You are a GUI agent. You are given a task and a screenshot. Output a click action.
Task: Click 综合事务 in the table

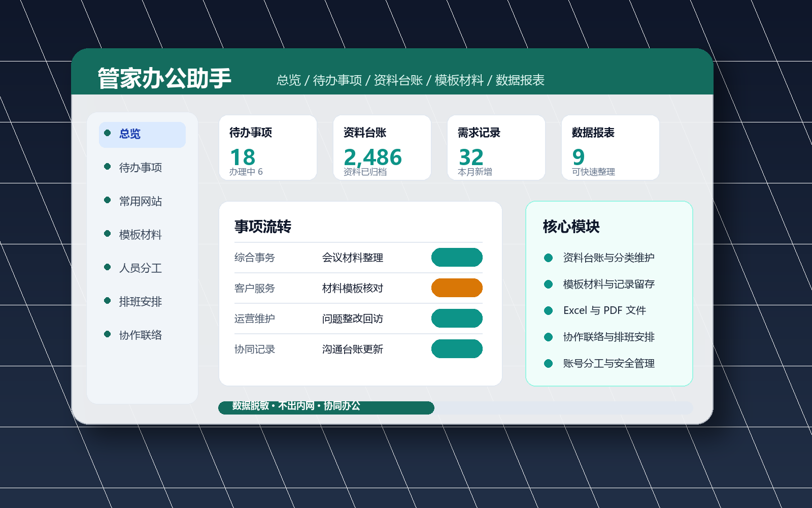pyautogui.click(x=255, y=258)
